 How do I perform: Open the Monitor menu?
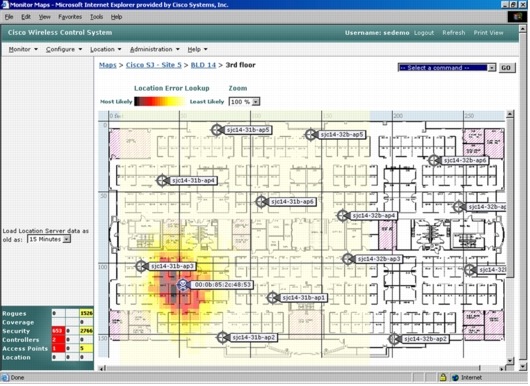(x=23, y=49)
